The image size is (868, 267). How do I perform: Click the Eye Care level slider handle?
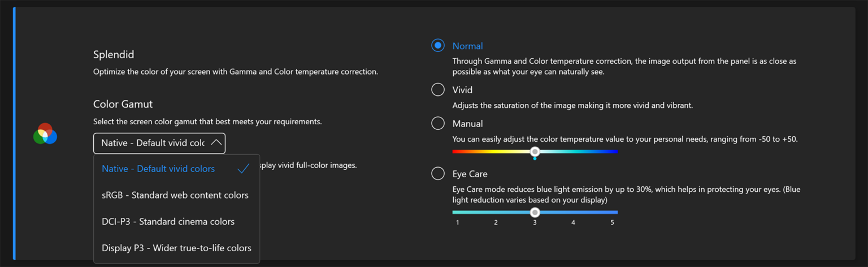[x=535, y=212]
